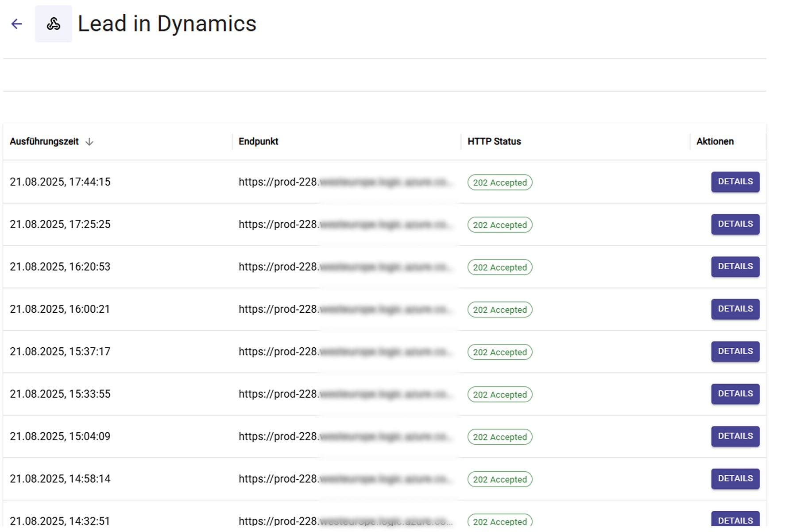View details of the 14:58:14 run
Image resolution: width=812 pixels, height=532 pixels.
point(735,479)
